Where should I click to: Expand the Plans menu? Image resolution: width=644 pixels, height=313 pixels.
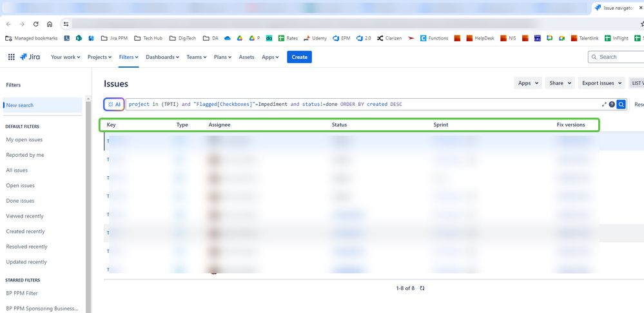[x=222, y=57]
